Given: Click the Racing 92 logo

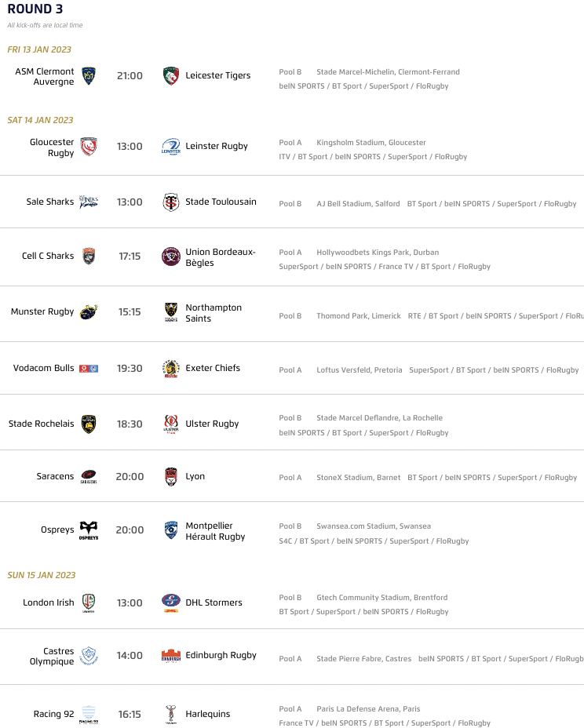Looking at the screenshot, I should coord(89,715).
